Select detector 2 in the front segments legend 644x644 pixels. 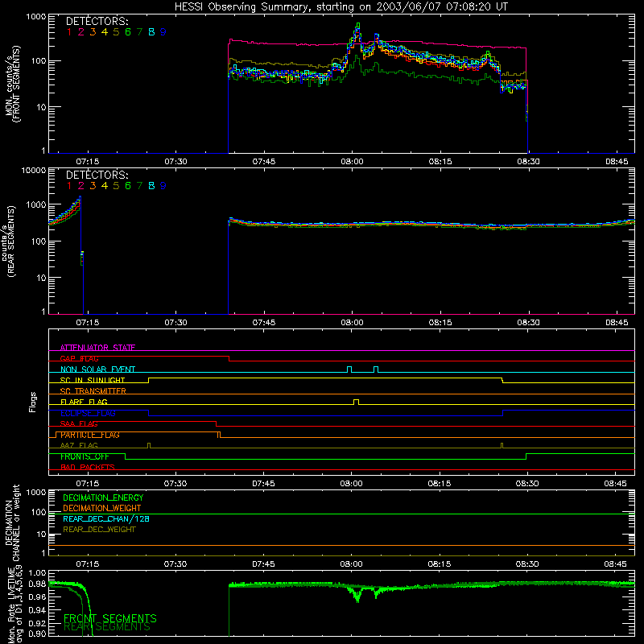81,32
